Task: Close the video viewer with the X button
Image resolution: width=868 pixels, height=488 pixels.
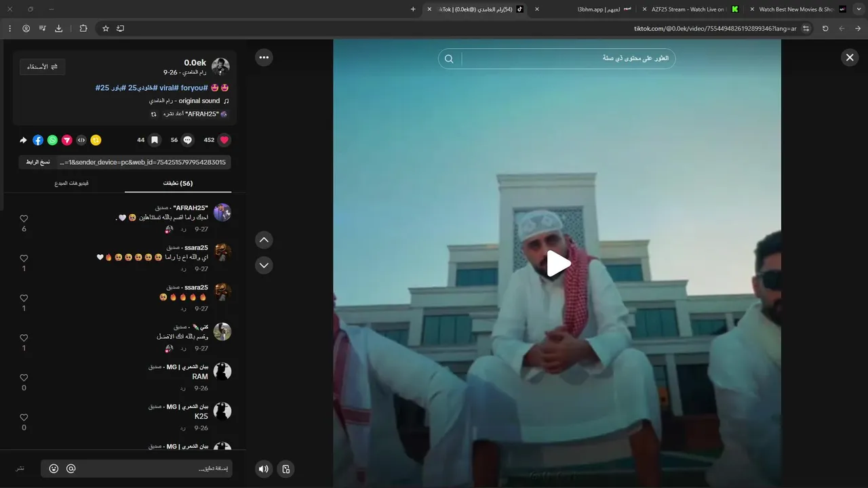Action: coord(850,58)
